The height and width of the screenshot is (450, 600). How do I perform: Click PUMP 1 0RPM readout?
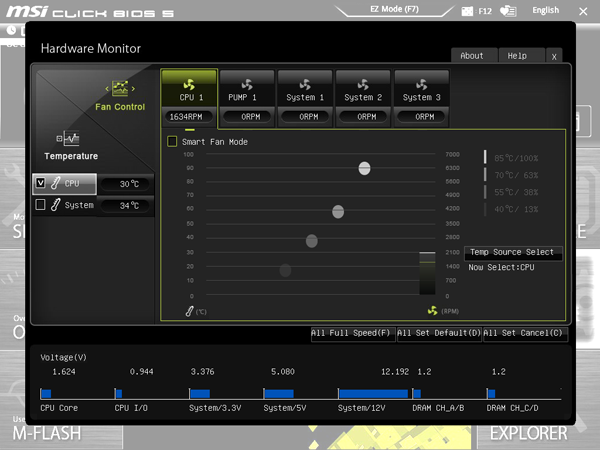point(247,117)
